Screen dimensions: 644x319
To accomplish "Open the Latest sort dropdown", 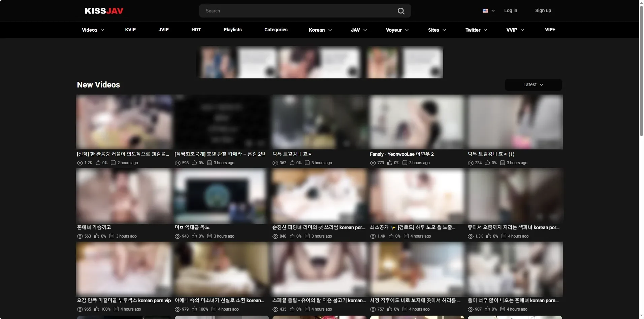I will (x=533, y=85).
